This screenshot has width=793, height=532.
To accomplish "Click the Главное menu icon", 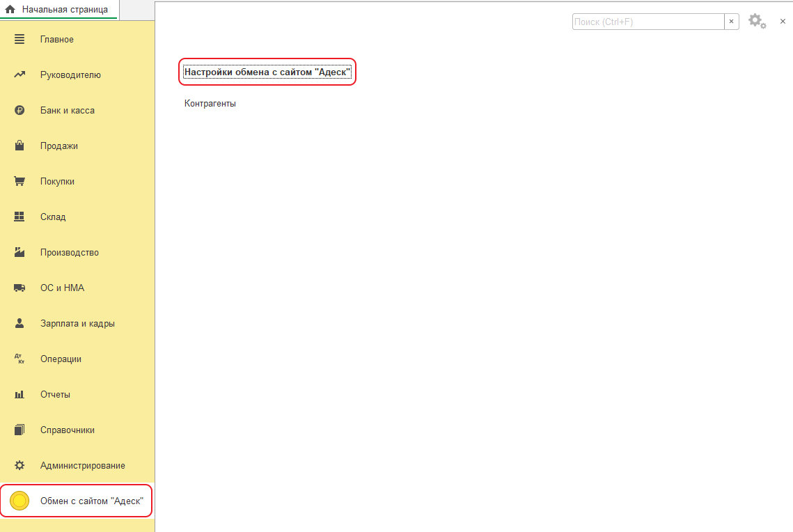I will coord(19,39).
